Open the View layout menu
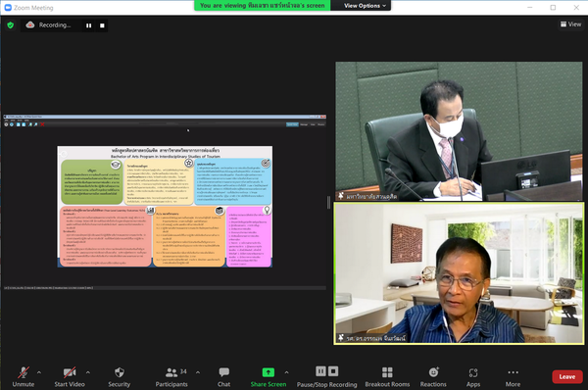Viewport: 588px width, 390px height. coord(570,24)
